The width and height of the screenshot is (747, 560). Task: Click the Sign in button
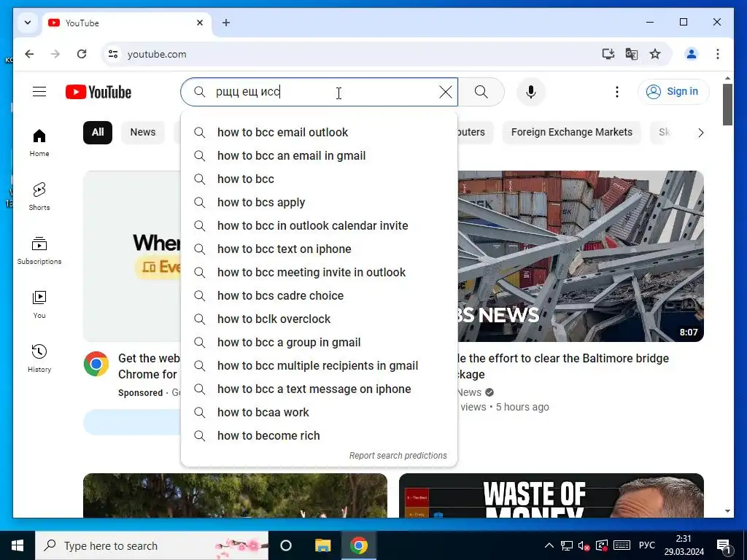pos(673,91)
